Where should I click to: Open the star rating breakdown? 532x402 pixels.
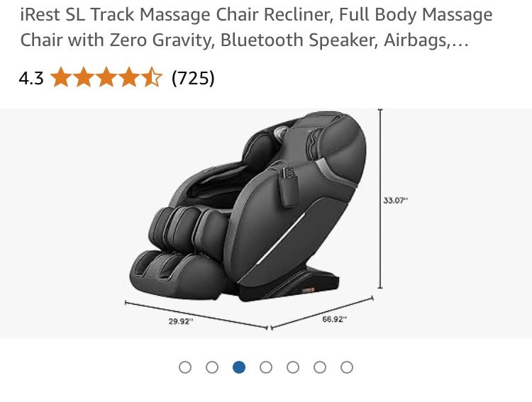click(x=106, y=77)
